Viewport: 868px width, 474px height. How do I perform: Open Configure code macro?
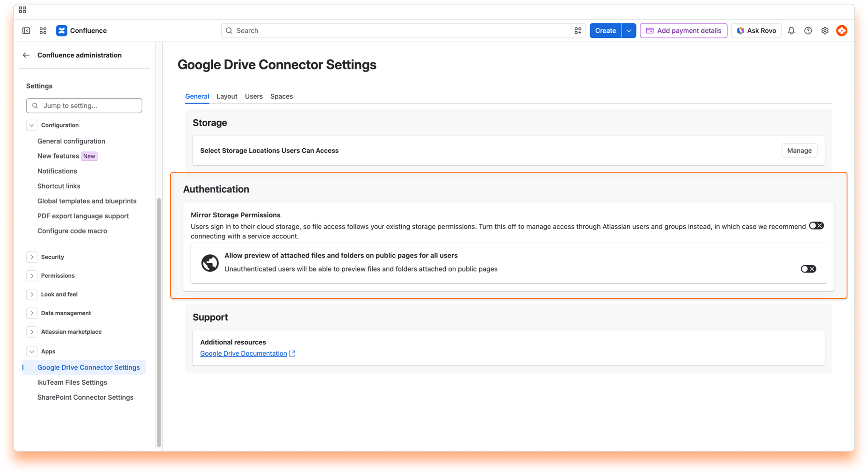pos(72,231)
